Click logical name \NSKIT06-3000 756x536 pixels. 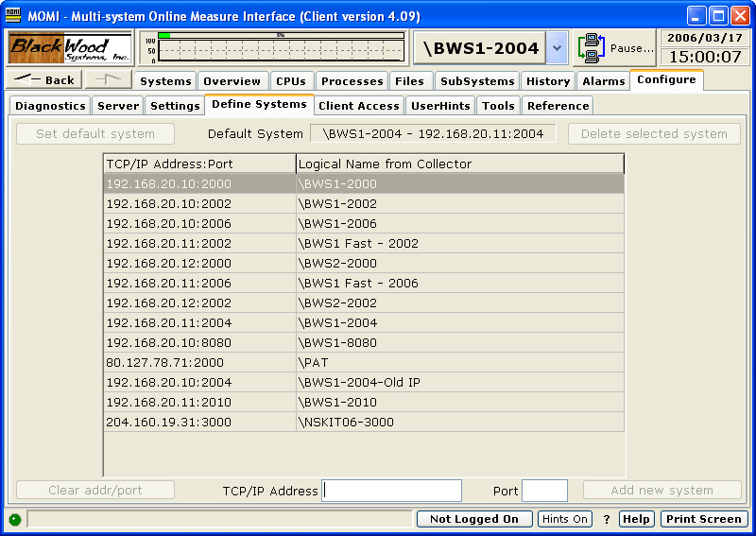click(346, 423)
